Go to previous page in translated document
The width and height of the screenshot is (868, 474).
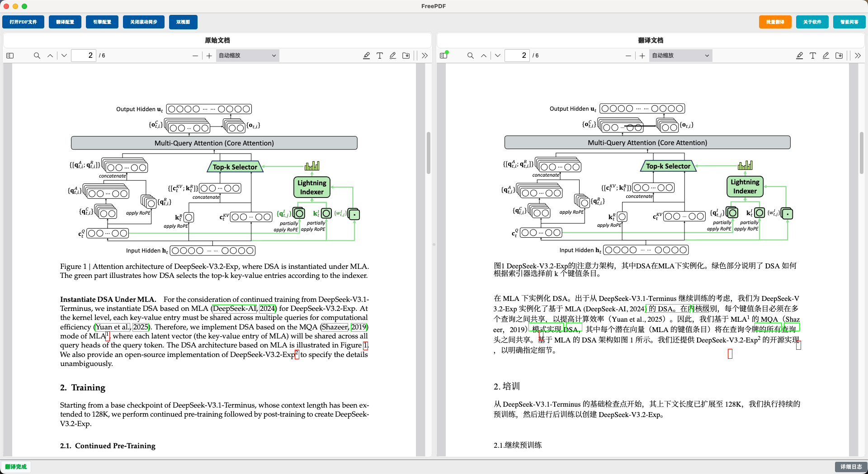(484, 56)
